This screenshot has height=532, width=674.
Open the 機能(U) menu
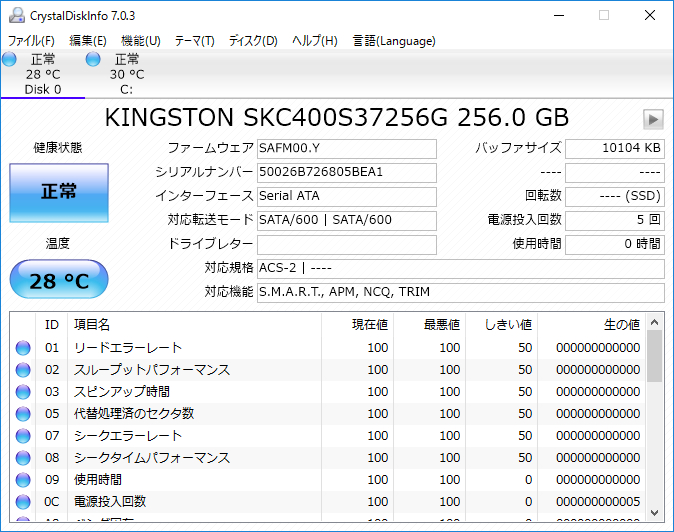pos(140,41)
